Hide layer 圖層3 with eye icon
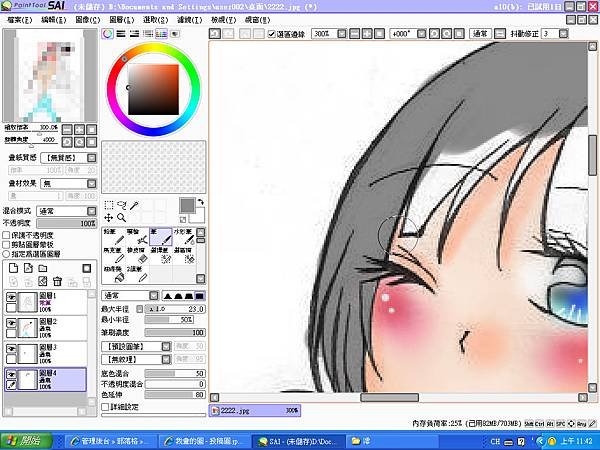Screen dimensions: 600x450 tap(11, 348)
